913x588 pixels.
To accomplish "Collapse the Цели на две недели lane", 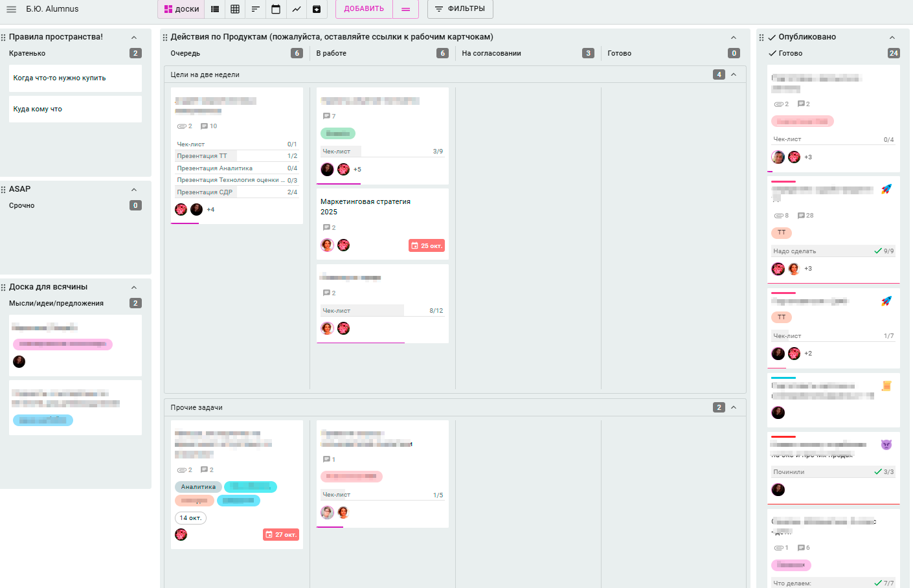I will click(x=734, y=74).
